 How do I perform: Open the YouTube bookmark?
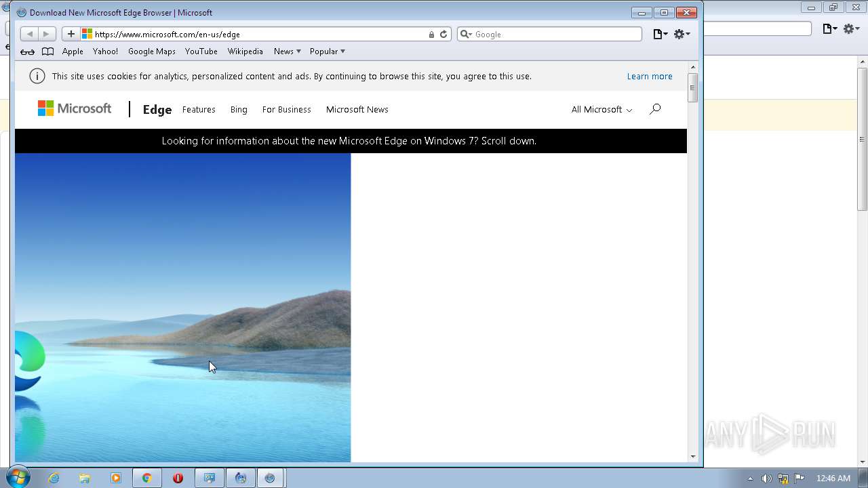pyautogui.click(x=201, y=52)
